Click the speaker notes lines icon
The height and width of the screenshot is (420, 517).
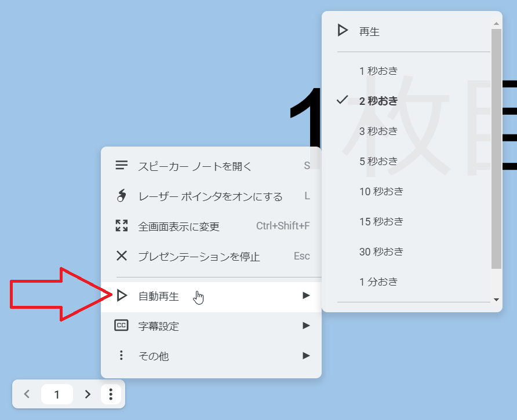121,165
